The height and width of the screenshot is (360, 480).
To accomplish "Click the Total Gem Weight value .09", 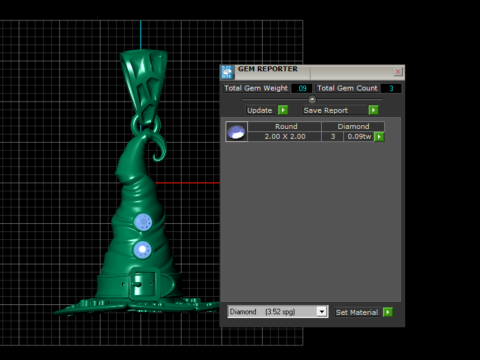I will tap(302, 88).
